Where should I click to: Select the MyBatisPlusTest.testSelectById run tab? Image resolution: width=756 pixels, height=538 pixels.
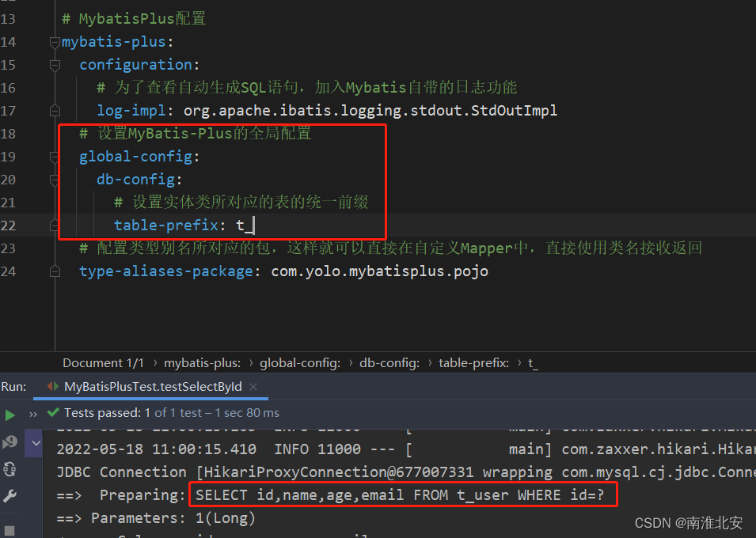click(153, 387)
